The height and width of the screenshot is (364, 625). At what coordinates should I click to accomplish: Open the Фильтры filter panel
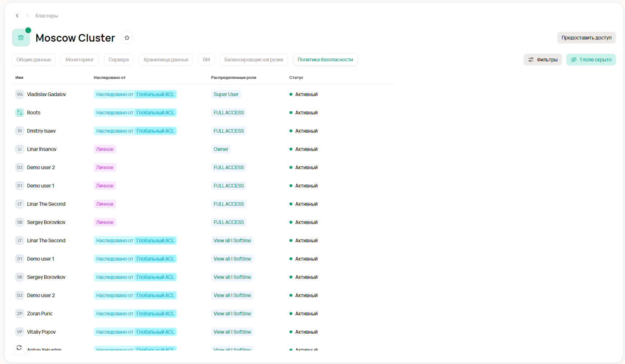click(x=543, y=60)
